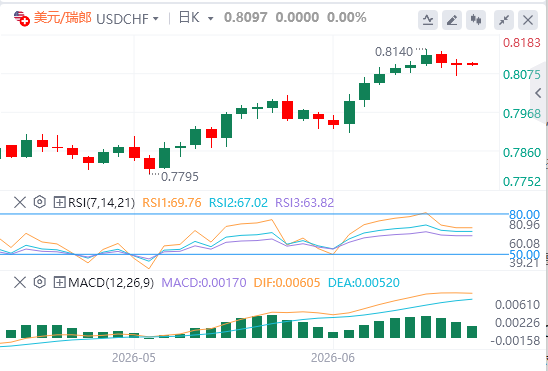Remove the RSI indicator panel

[20, 202]
